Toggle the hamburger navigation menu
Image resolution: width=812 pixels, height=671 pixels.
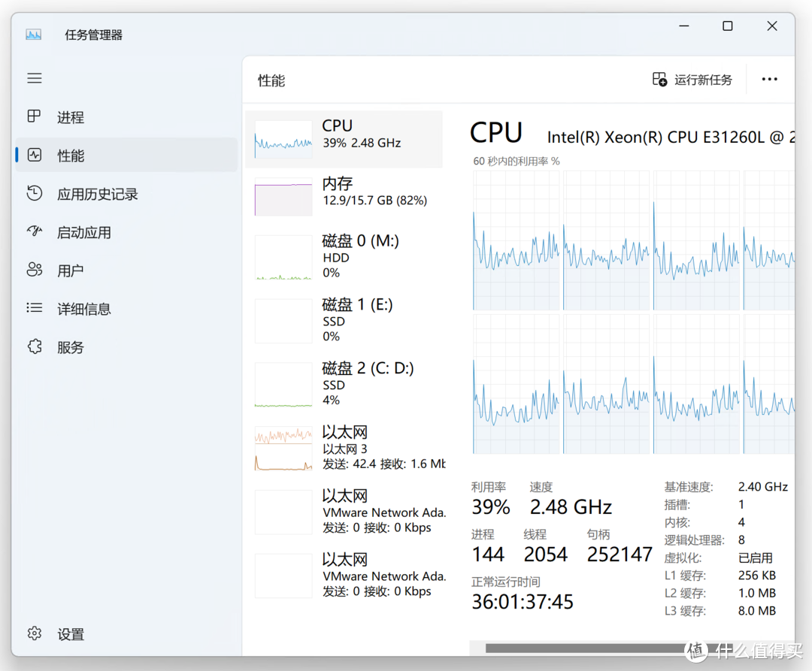pyautogui.click(x=35, y=78)
